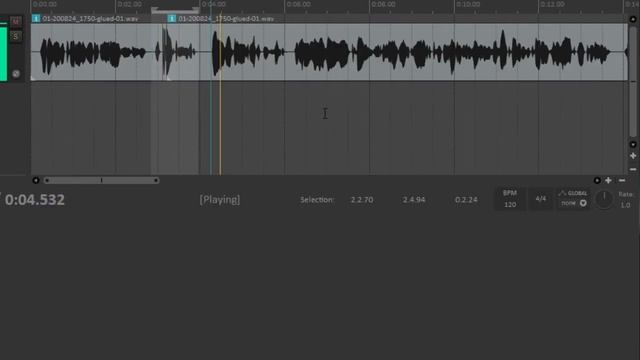
Task: Click the scroll-down button of the vertical scrollbar
Action: coord(633,144)
